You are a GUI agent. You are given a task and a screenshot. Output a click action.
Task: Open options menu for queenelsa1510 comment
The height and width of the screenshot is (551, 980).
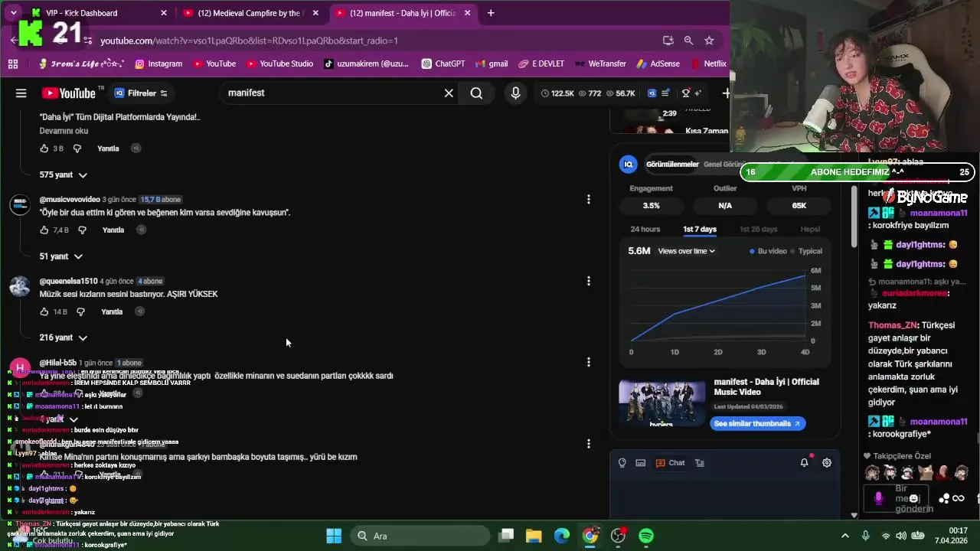[588, 281]
